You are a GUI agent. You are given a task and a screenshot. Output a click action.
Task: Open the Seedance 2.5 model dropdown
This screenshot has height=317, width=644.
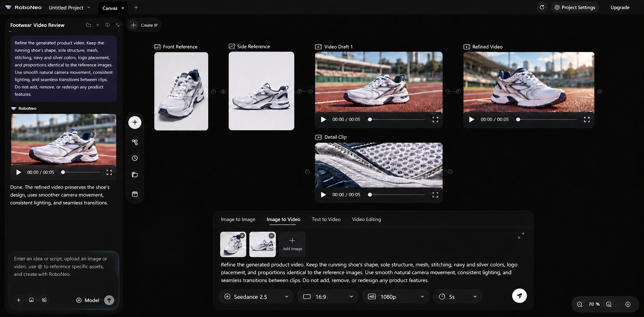click(x=256, y=297)
